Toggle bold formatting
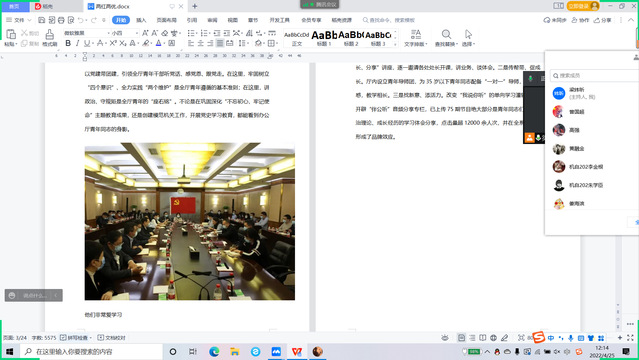The width and height of the screenshot is (639, 360). tap(68, 43)
